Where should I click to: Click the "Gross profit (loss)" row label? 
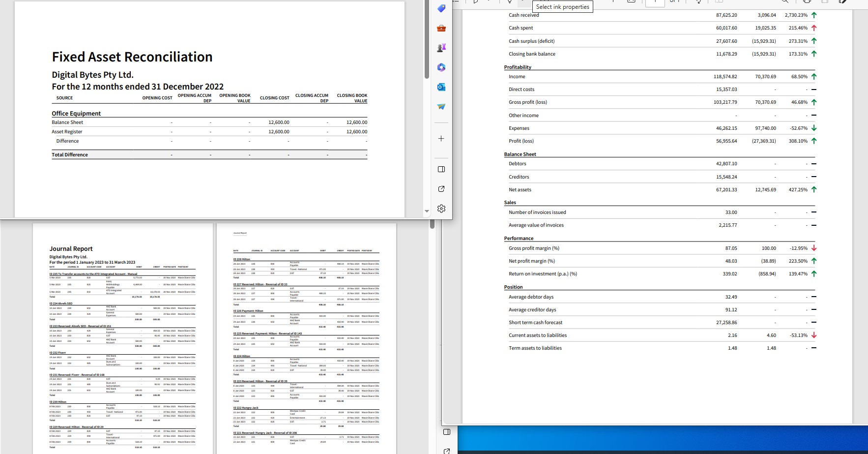(528, 102)
